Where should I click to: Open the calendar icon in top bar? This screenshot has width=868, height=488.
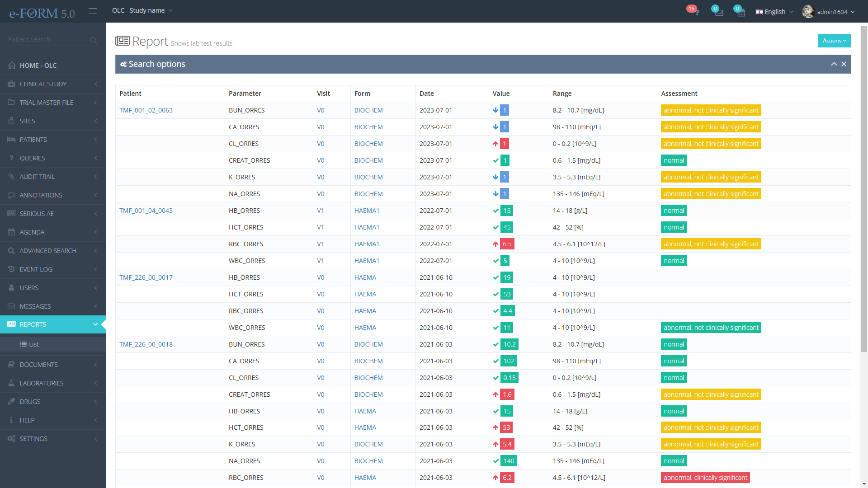[x=741, y=12]
